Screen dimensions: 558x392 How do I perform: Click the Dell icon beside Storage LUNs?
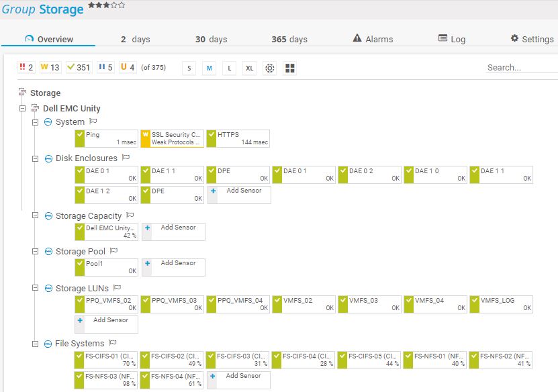pos(48,289)
